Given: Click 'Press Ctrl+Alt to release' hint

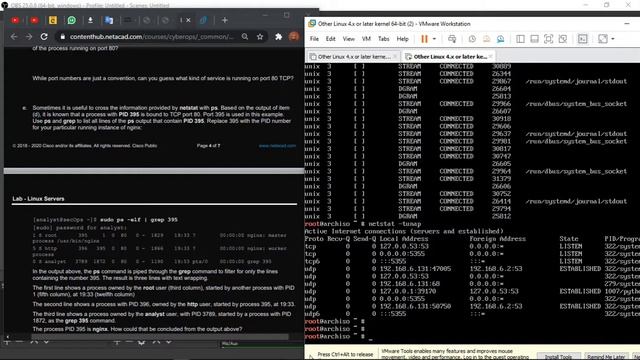Looking at the screenshot, I should (x=345, y=354).
